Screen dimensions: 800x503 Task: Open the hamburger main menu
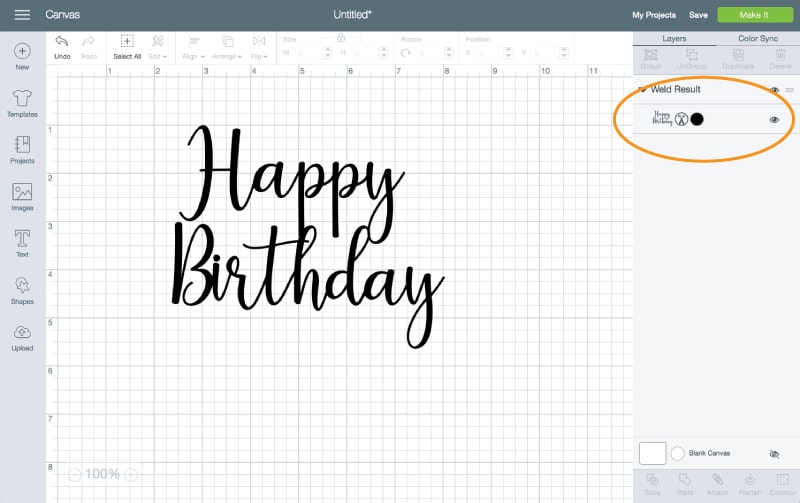tap(22, 15)
